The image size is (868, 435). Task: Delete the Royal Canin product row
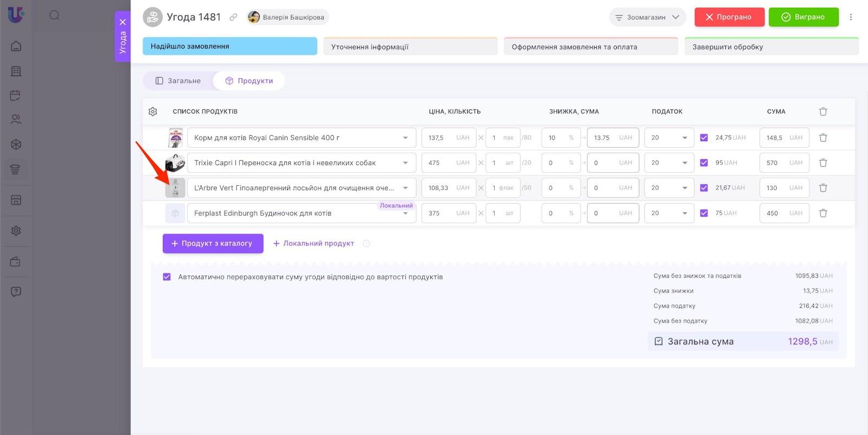822,138
